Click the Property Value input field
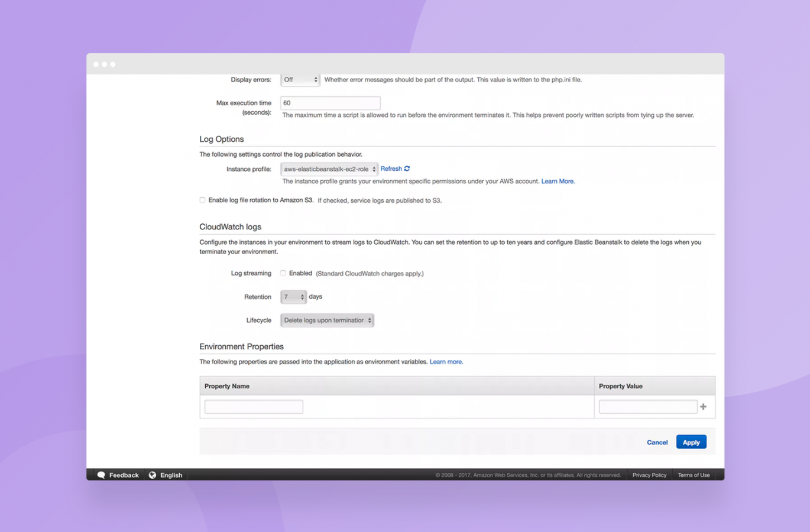The image size is (810, 532). (x=648, y=407)
